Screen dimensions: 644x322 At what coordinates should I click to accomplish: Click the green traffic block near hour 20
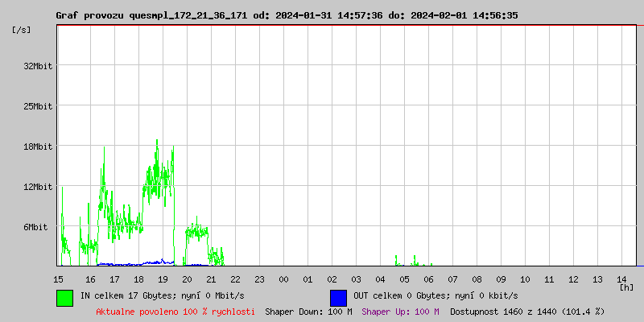[x=196, y=232]
